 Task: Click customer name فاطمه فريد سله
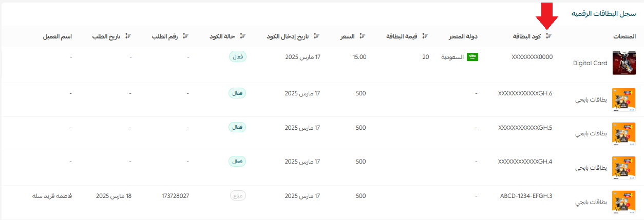point(52,196)
